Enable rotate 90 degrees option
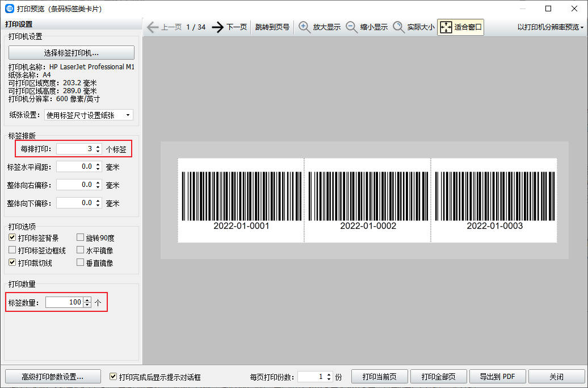 click(80, 237)
